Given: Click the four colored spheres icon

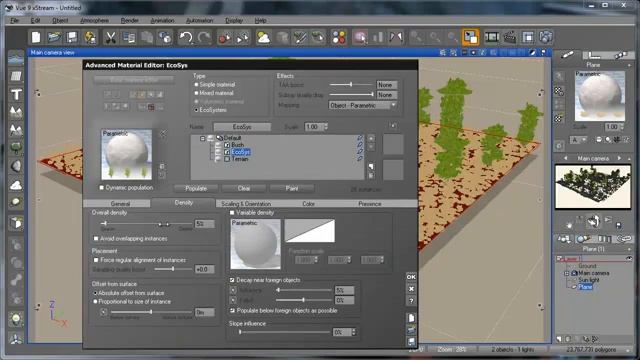Looking at the screenshot, I should click(339, 37).
